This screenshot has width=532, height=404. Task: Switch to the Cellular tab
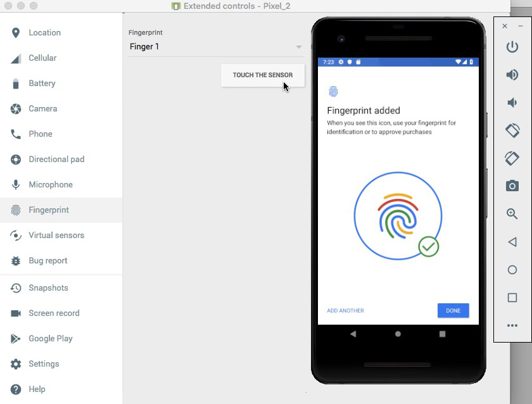pos(61,58)
